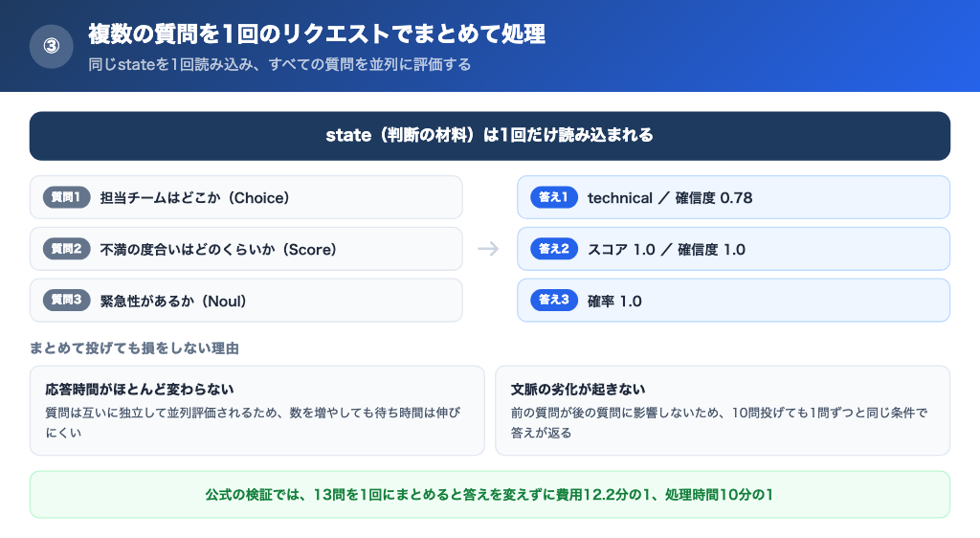
Task: Click the section label まとめて投げても損をしない理由
Action: pyautogui.click(x=134, y=348)
